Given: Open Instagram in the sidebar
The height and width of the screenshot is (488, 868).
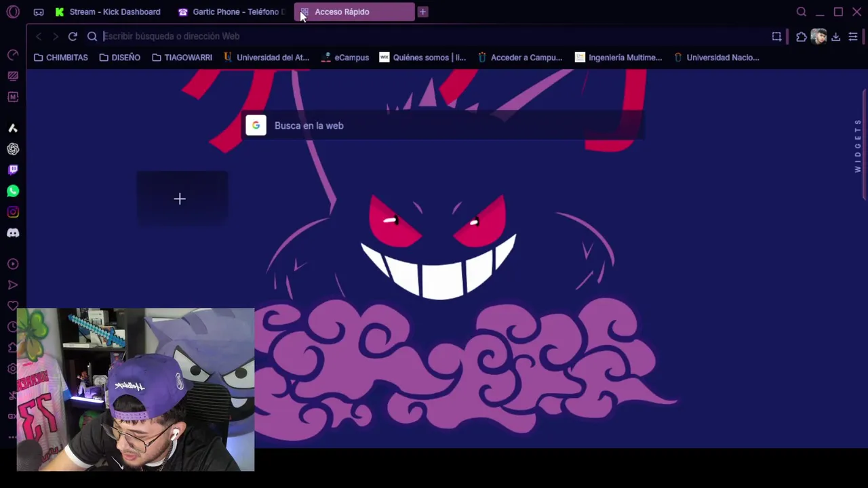Looking at the screenshot, I should (13, 212).
